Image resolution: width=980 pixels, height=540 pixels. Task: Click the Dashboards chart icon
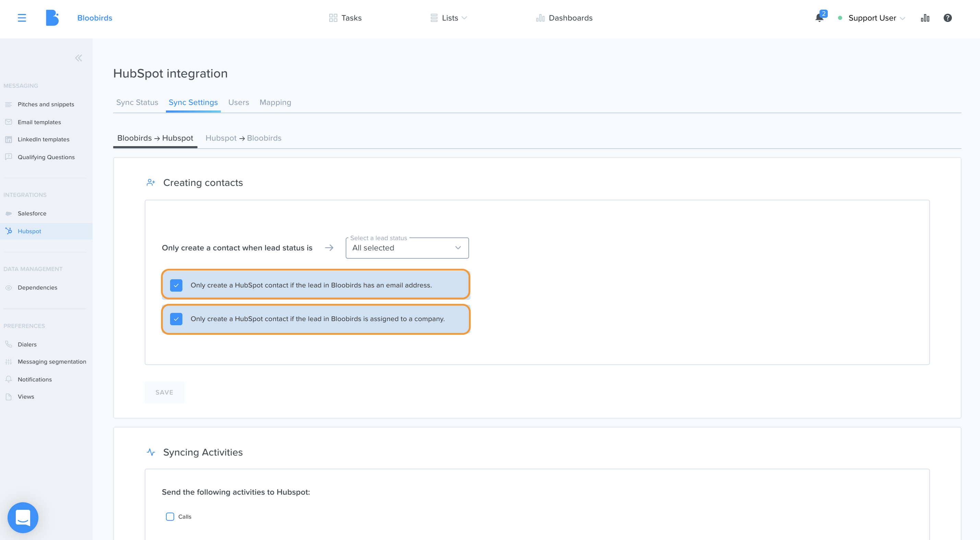point(540,18)
